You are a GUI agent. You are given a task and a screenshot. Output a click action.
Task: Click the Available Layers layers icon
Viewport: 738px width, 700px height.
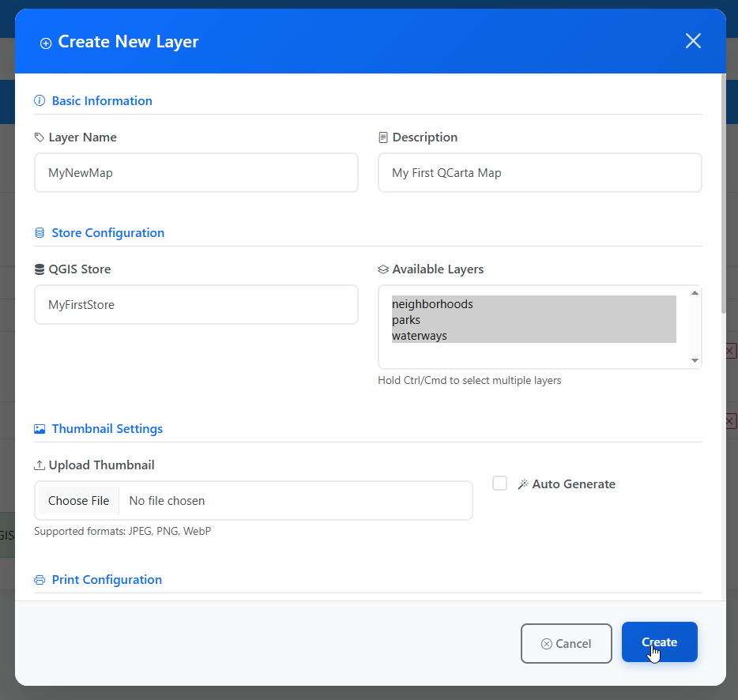point(383,269)
